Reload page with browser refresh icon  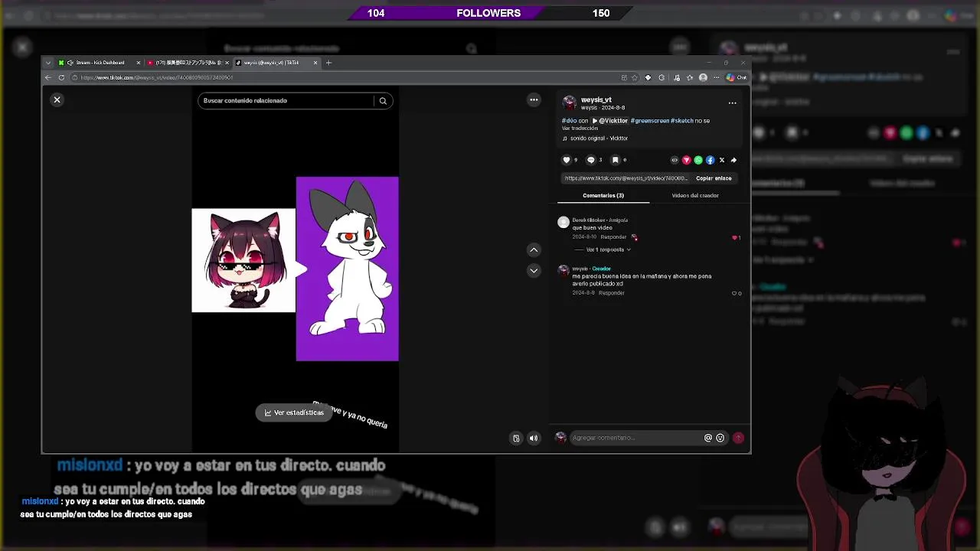pos(61,77)
